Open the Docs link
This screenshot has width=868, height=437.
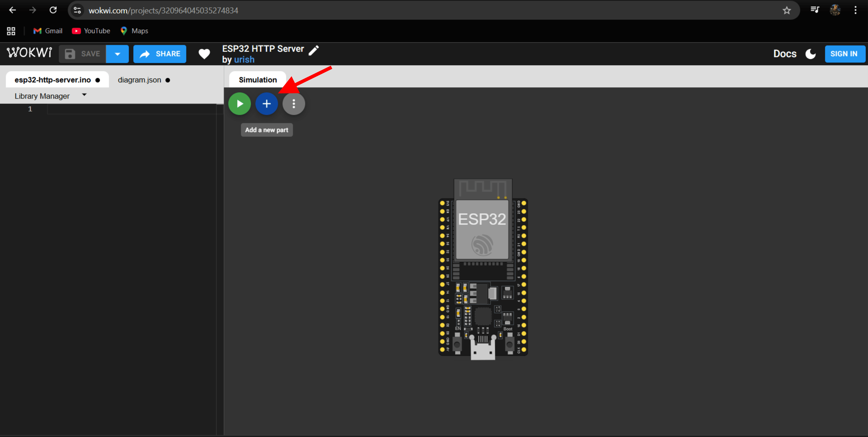[x=785, y=54]
